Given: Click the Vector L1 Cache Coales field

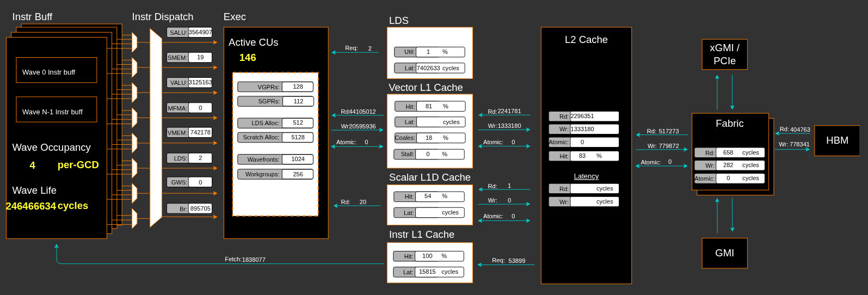Looking at the screenshot, I should (x=440, y=138).
